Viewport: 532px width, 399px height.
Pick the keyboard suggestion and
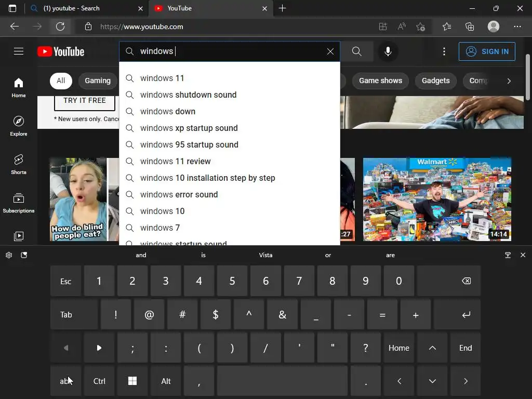141,255
